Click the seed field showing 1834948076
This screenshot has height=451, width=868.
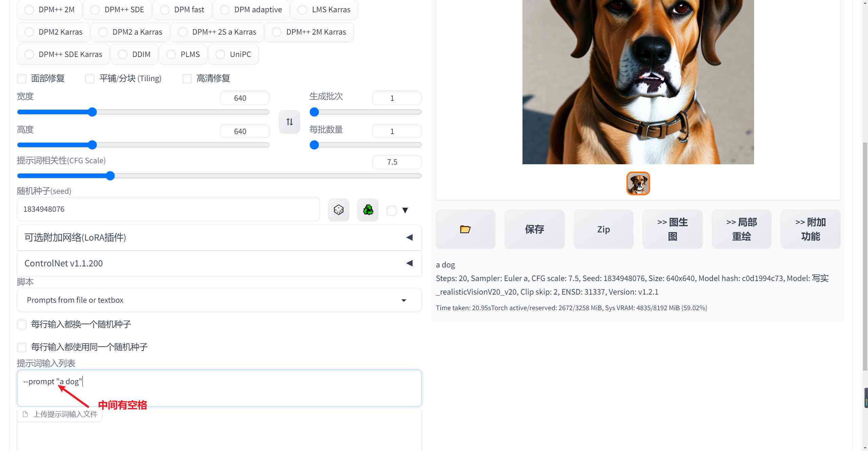(x=168, y=209)
